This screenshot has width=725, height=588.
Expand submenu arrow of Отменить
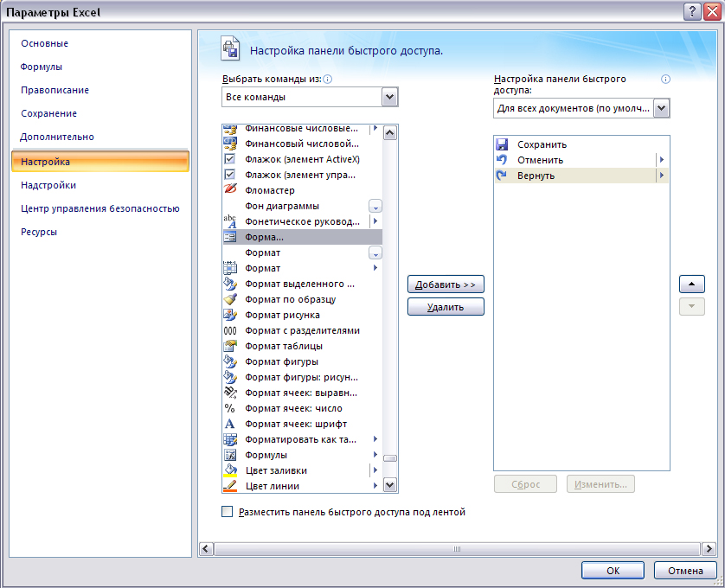click(x=662, y=160)
